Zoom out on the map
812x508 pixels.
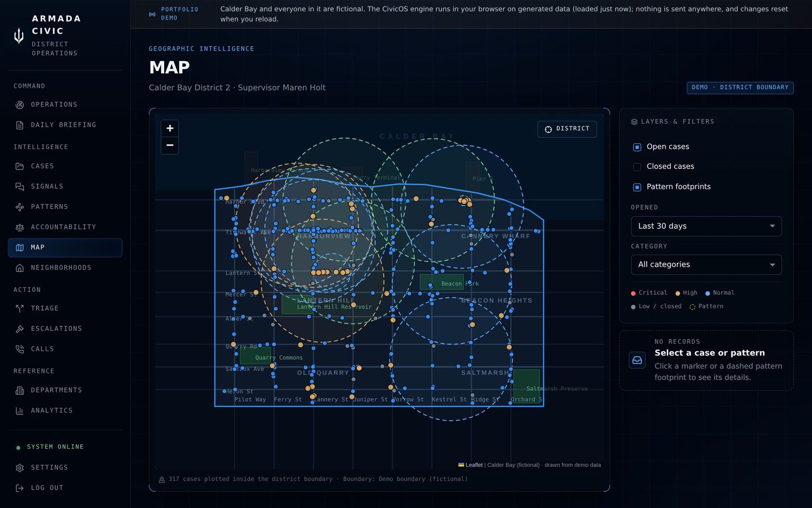[169, 145]
